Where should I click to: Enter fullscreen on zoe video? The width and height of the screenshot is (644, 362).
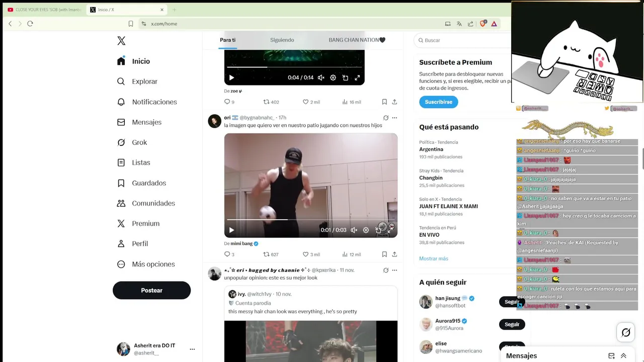357,77
